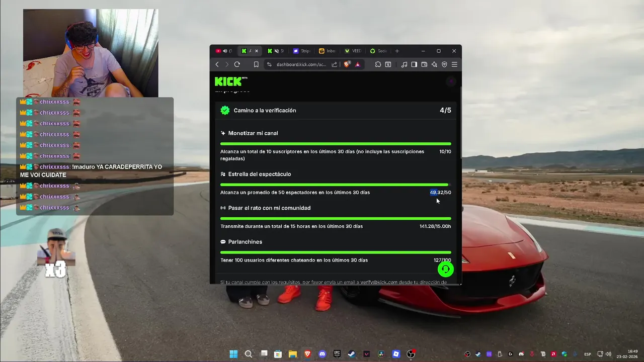This screenshot has width=644, height=362.
Task: Bookmark this page
Action: click(x=256, y=64)
